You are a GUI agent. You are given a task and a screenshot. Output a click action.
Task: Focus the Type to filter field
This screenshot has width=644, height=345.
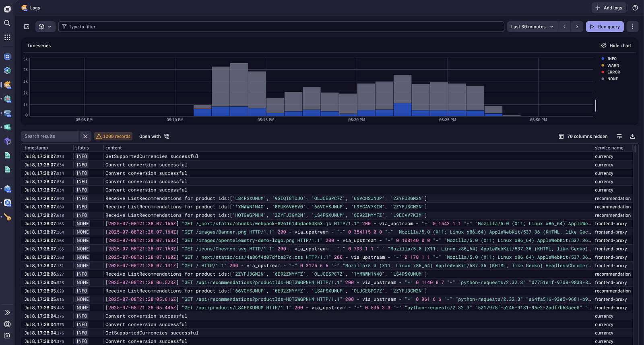click(x=281, y=27)
